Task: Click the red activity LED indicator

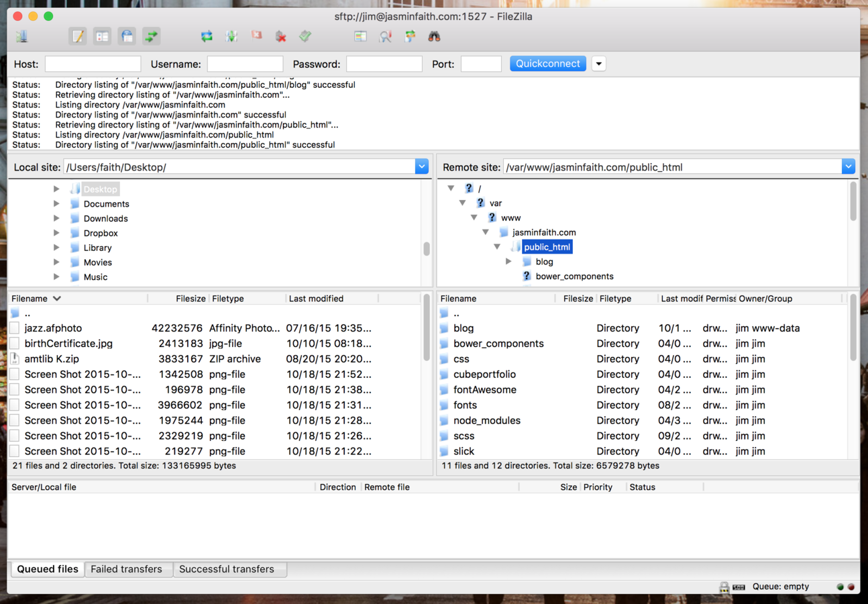Action: coord(851,587)
